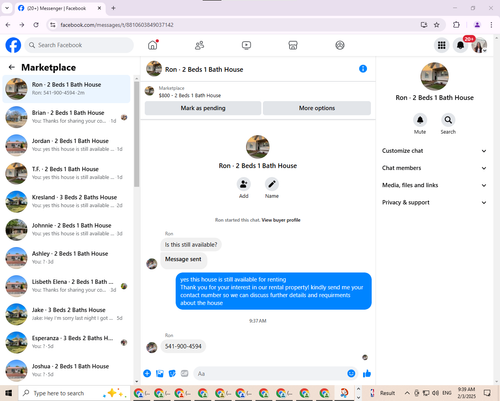The height and width of the screenshot is (401, 500).
Task: Open the taskbar clock showing 9:39 AM
Action: pos(466,393)
